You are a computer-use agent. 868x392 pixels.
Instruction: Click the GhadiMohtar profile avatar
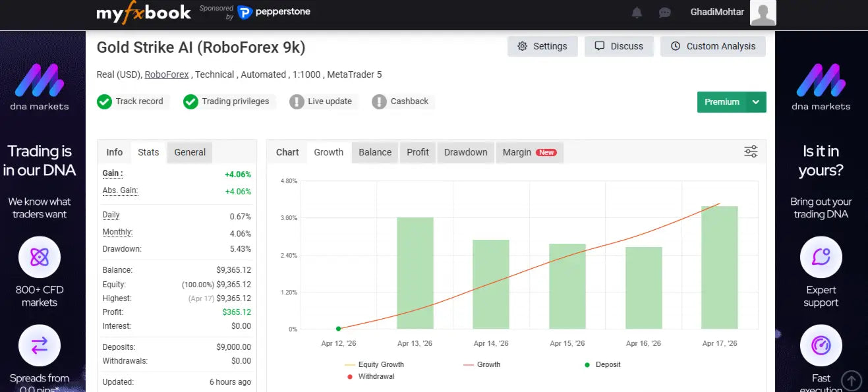pyautogui.click(x=763, y=13)
